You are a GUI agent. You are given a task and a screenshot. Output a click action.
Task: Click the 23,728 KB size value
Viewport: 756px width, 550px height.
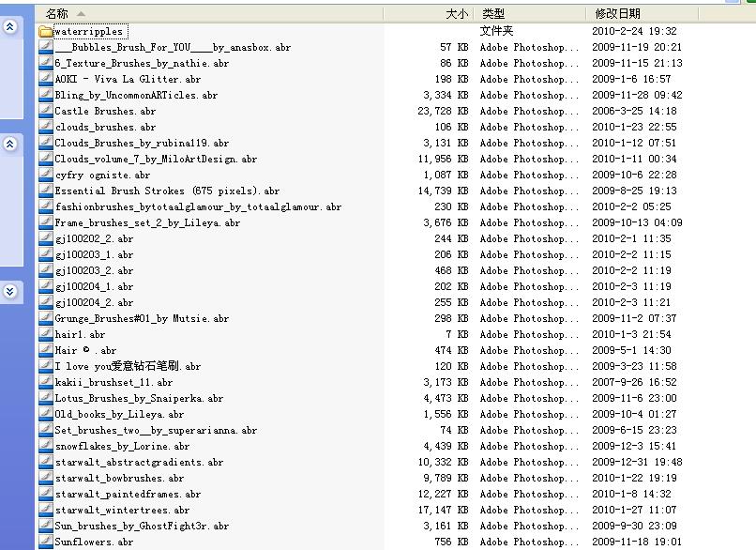click(443, 111)
